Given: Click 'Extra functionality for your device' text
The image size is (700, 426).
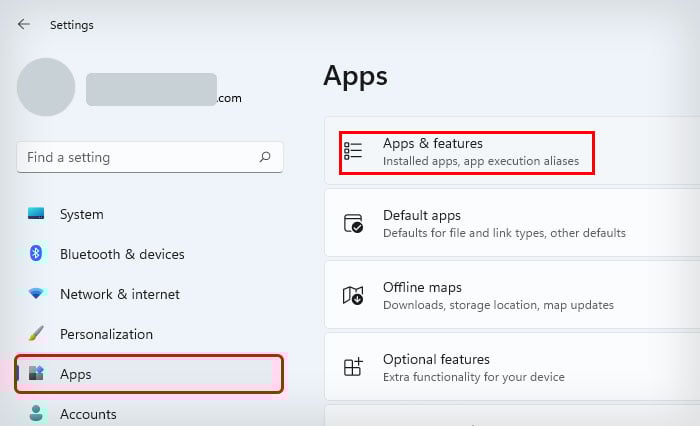Looking at the screenshot, I should [x=474, y=377].
